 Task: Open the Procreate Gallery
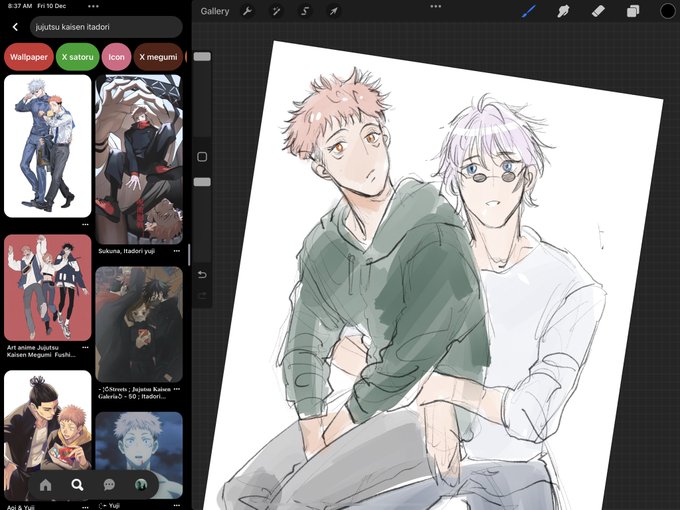[214, 11]
